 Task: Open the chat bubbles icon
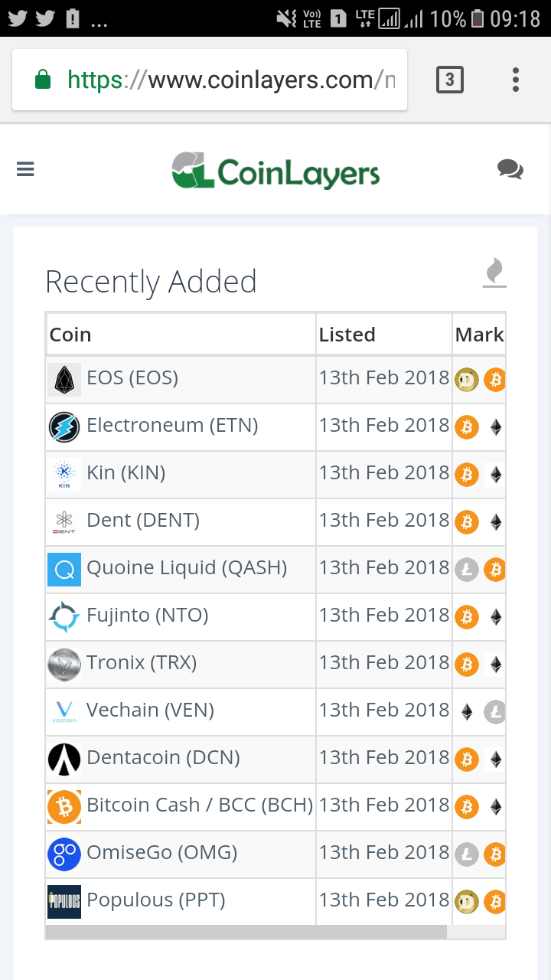(510, 169)
